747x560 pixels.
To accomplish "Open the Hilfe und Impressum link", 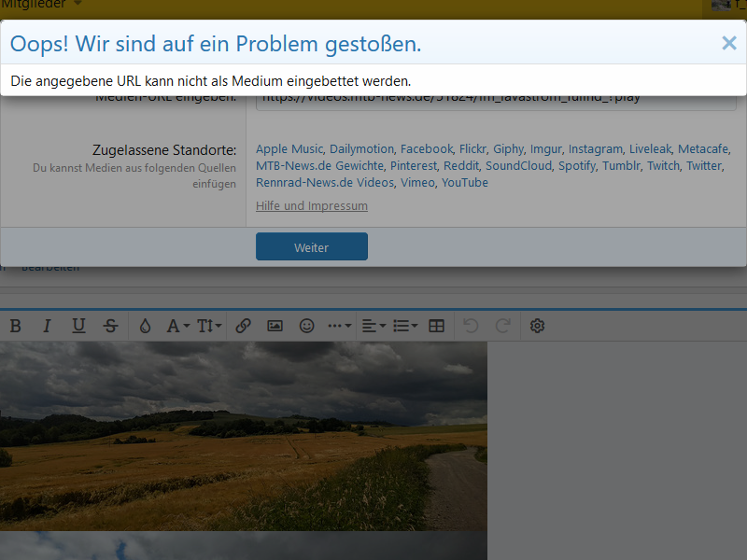I will pyautogui.click(x=312, y=206).
